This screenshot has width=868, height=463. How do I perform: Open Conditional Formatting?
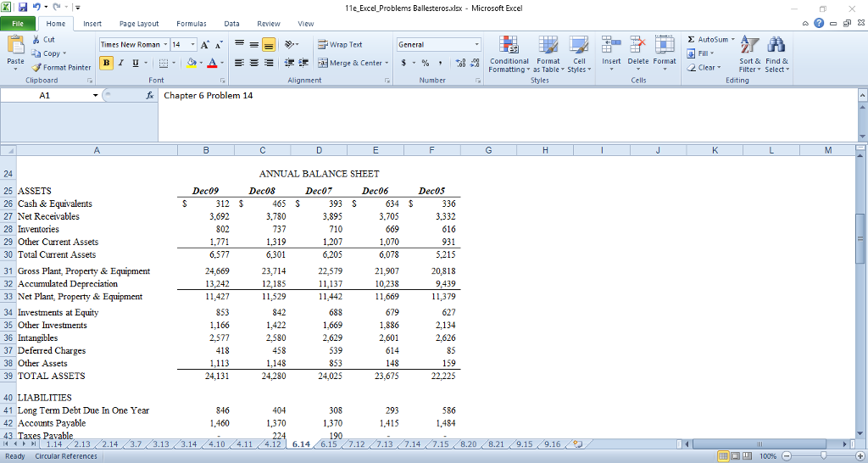pos(509,53)
